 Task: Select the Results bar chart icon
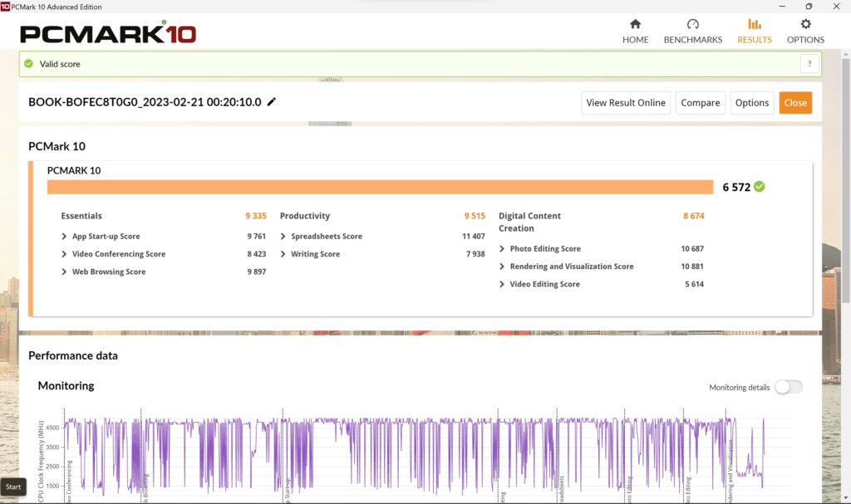754,25
